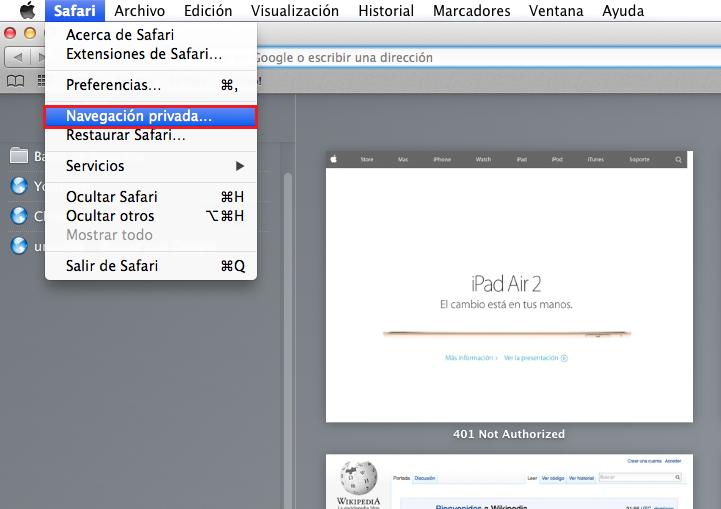Viewport: 721px width, 509px height.
Task: Choose Extensiones de Safari option
Action: tap(150, 53)
